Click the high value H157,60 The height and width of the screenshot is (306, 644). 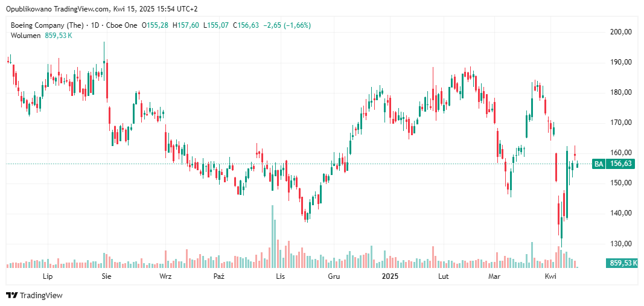tap(186, 25)
